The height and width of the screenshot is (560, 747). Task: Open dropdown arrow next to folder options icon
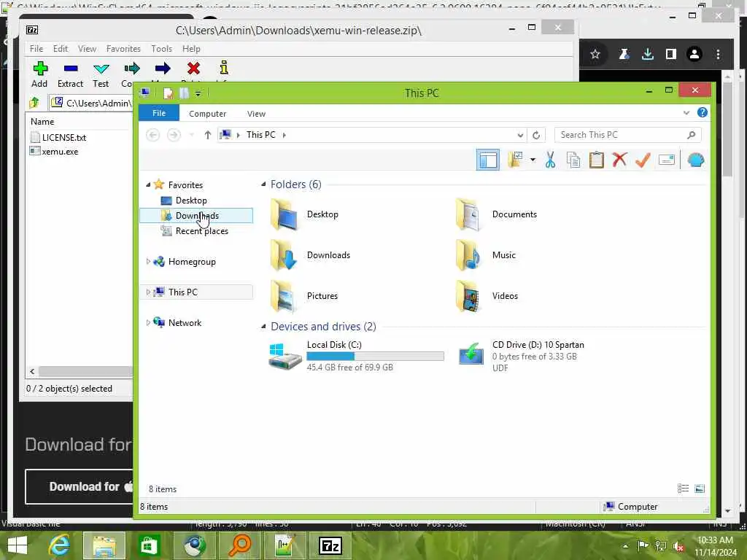click(533, 160)
